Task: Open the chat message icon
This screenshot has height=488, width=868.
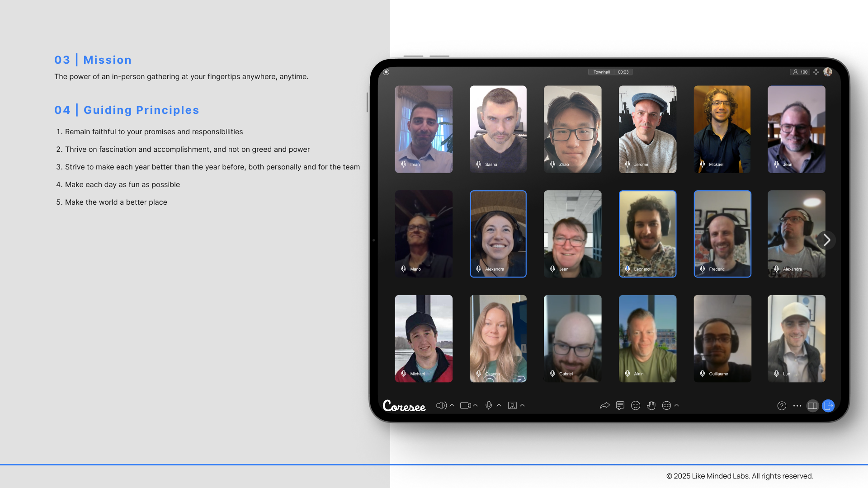Action: pyautogui.click(x=620, y=406)
